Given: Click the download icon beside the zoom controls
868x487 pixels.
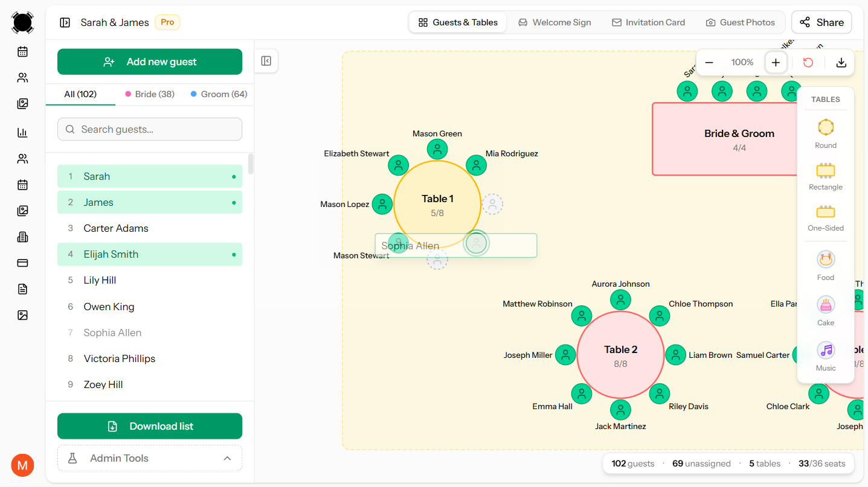Looking at the screenshot, I should (x=841, y=62).
